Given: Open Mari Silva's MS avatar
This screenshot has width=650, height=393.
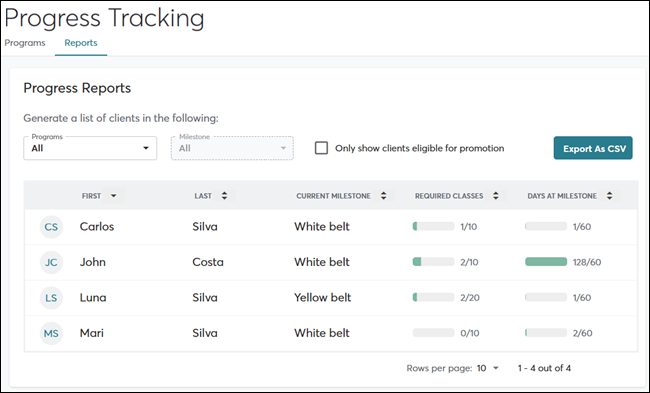Looking at the screenshot, I should pyautogui.click(x=51, y=333).
